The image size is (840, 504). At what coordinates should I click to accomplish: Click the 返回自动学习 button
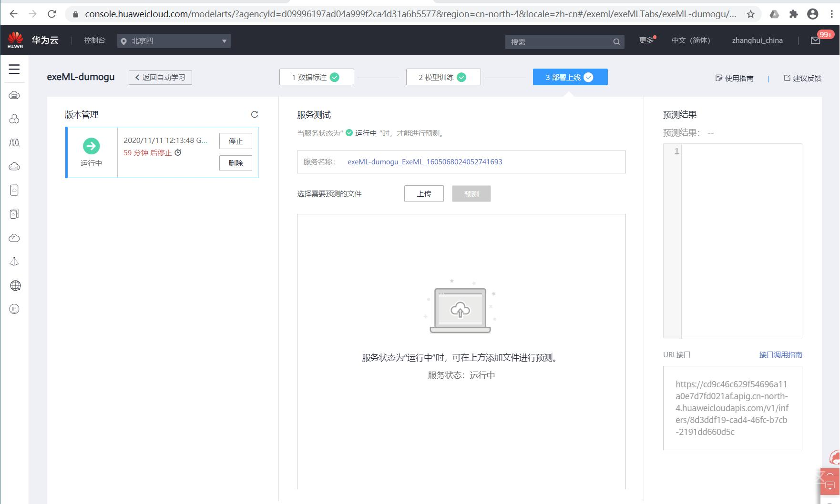160,77
